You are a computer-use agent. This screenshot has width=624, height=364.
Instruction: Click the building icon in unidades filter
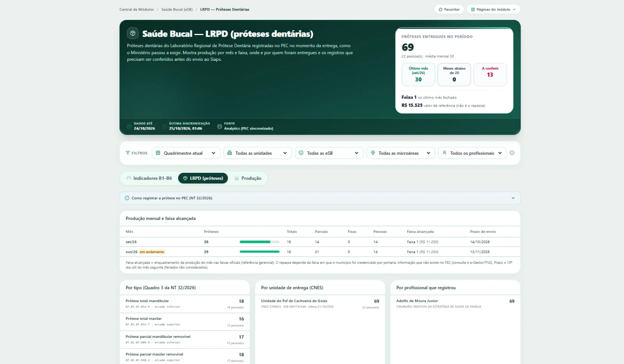(x=229, y=153)
